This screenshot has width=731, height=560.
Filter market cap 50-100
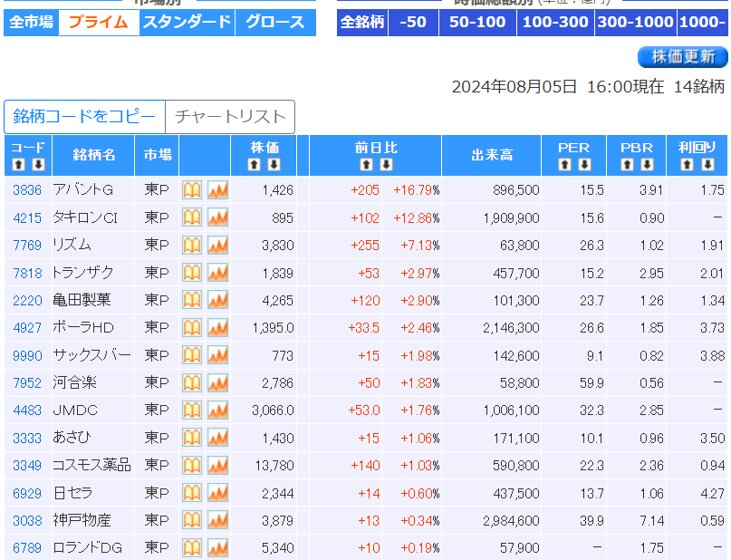point(477,22)
